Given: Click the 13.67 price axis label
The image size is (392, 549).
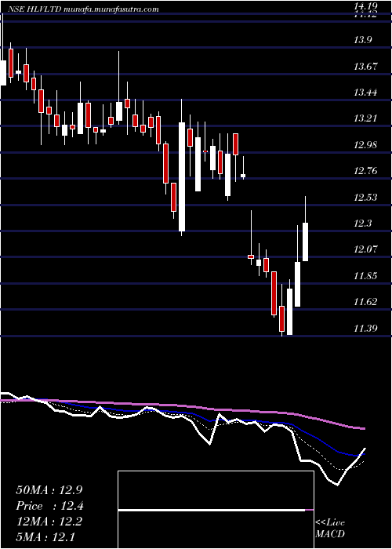Looking at the screenshot, I should (x=366, y=66).
